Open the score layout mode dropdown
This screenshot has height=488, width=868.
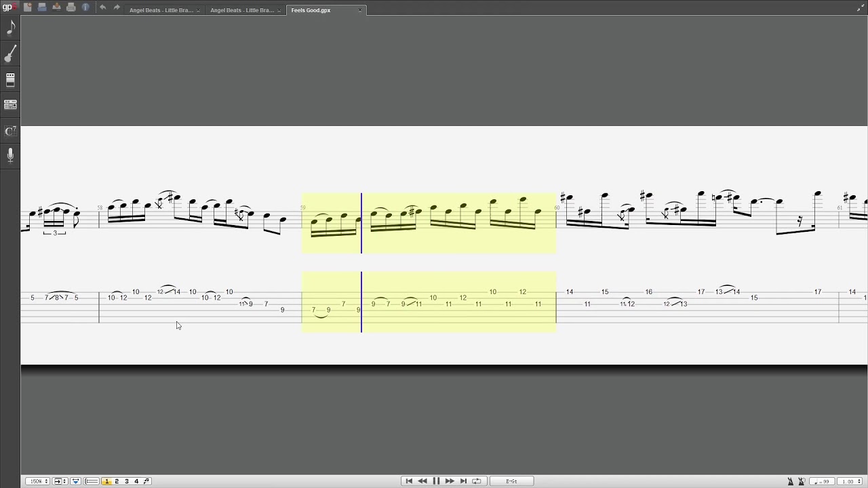coord(60,481)
